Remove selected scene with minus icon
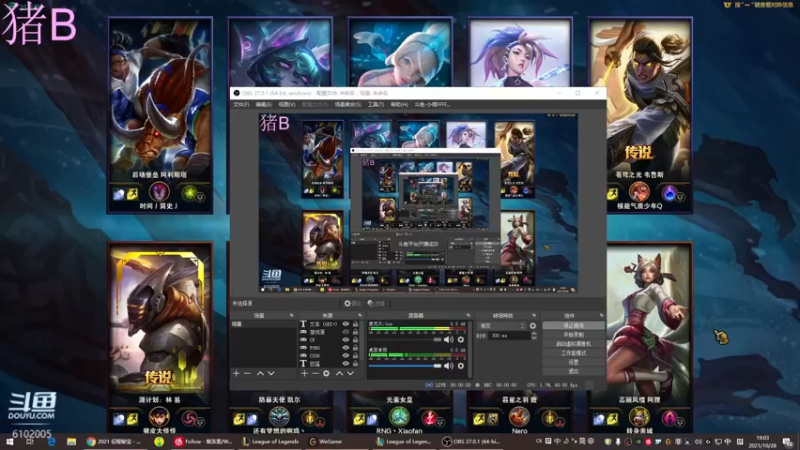Screen dimensions: 800x450 point(247,373)
